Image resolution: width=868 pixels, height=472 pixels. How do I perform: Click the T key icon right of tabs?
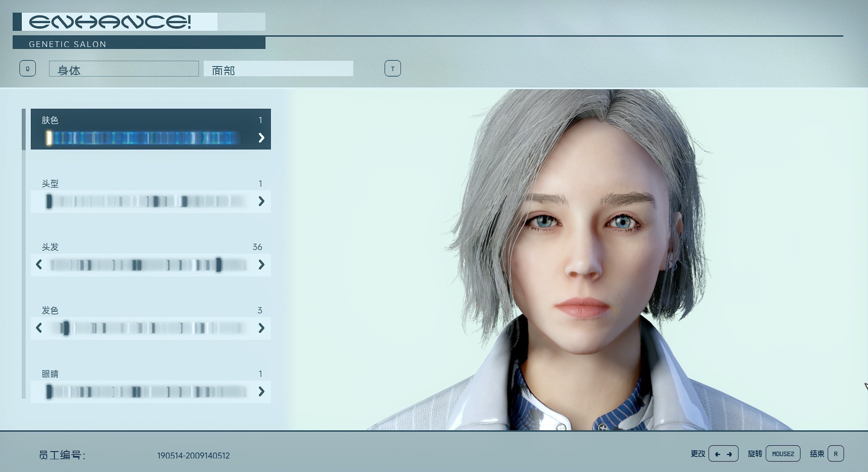[392, 69]
